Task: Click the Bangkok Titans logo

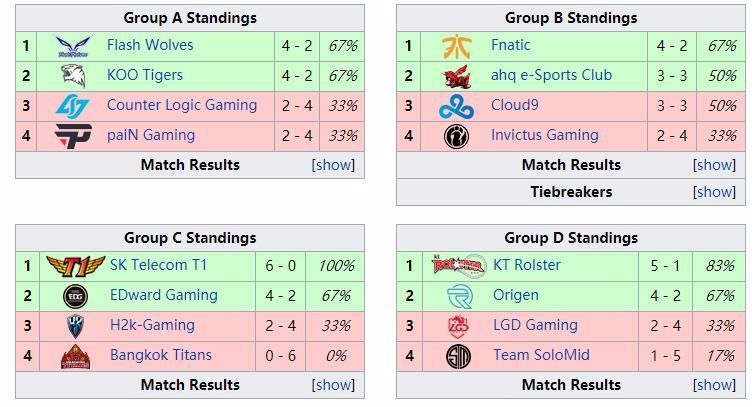Action: click(x=75, y=356)
